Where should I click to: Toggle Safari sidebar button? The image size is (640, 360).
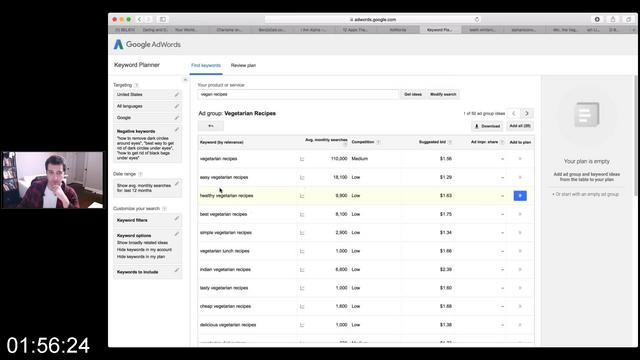pyautogui.click(x=162, y=20)
